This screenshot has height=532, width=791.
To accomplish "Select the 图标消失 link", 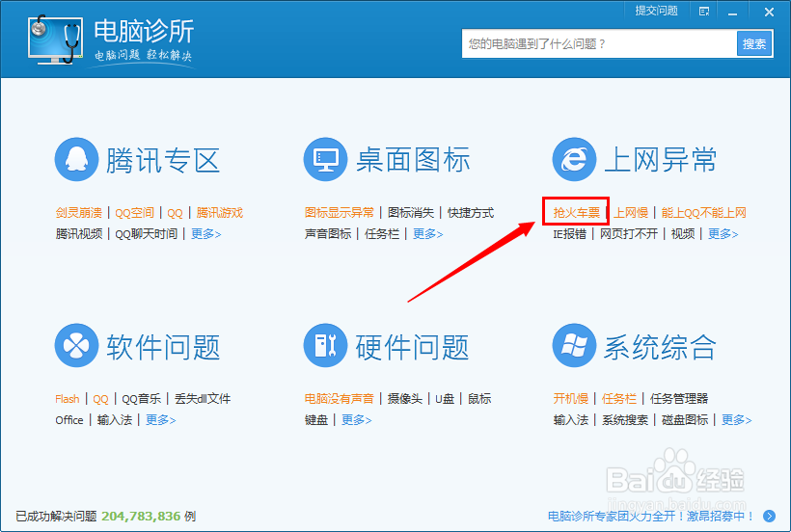I will 411,213.
